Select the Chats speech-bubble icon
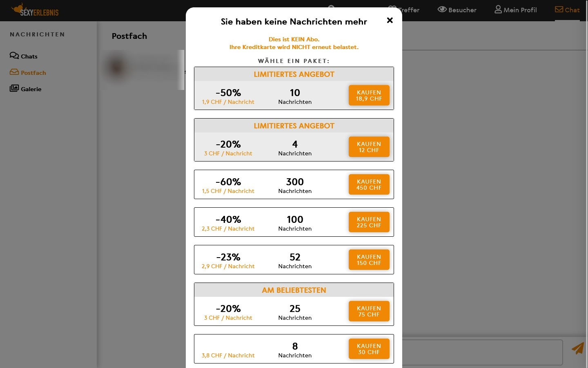This screenshot has height=368, width=588. click(x=14, y=56)
